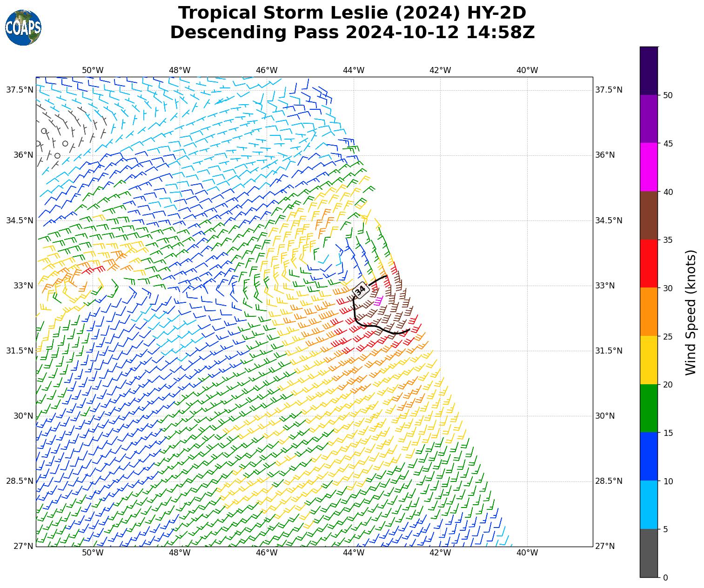Screen dimensions: 704x588
Task: Click the magenta wind barbs inside the 34 contour
Action: click(x=378, y=301)
